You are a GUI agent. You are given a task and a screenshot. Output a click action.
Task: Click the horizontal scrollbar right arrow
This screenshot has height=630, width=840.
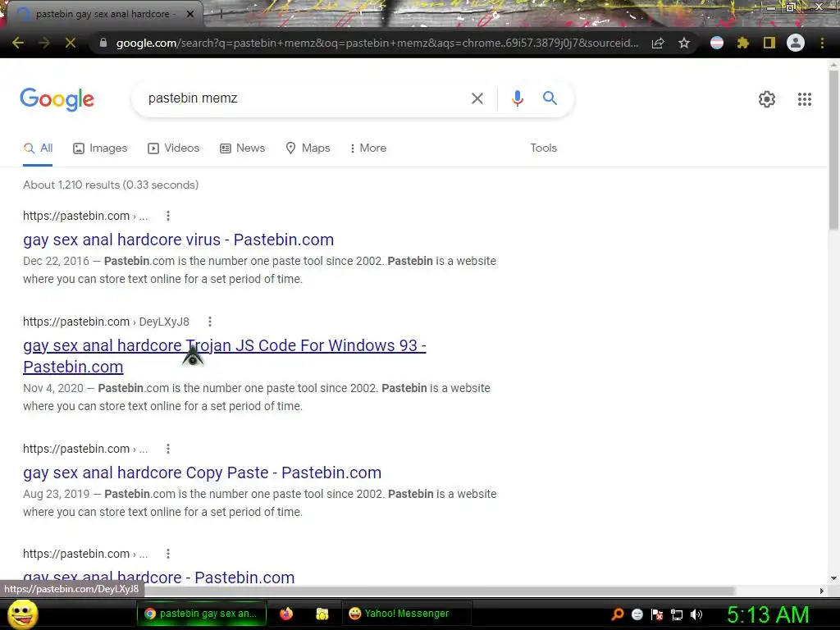coord(822,591)
